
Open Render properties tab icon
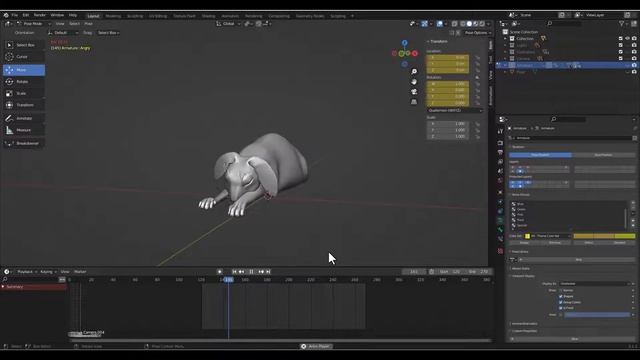(500, 143)
